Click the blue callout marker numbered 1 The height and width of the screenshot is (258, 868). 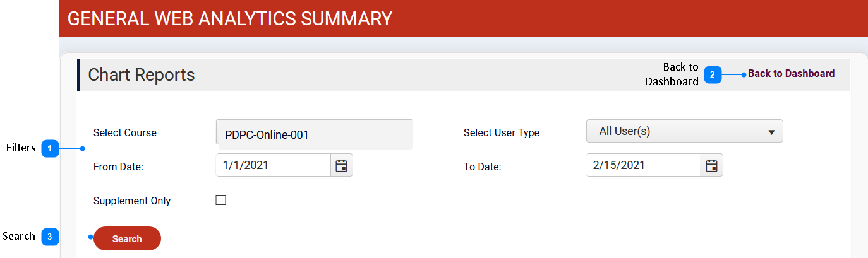tap(50, 149)
